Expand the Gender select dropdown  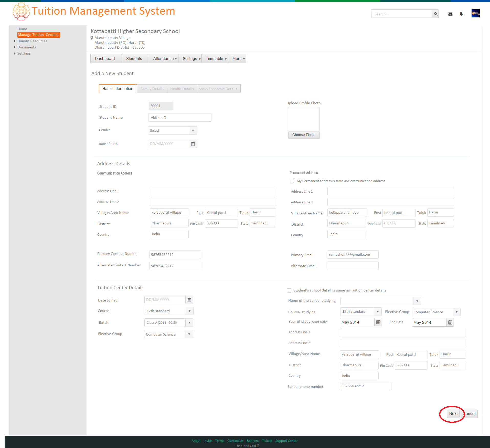click(x=172, y=131)
